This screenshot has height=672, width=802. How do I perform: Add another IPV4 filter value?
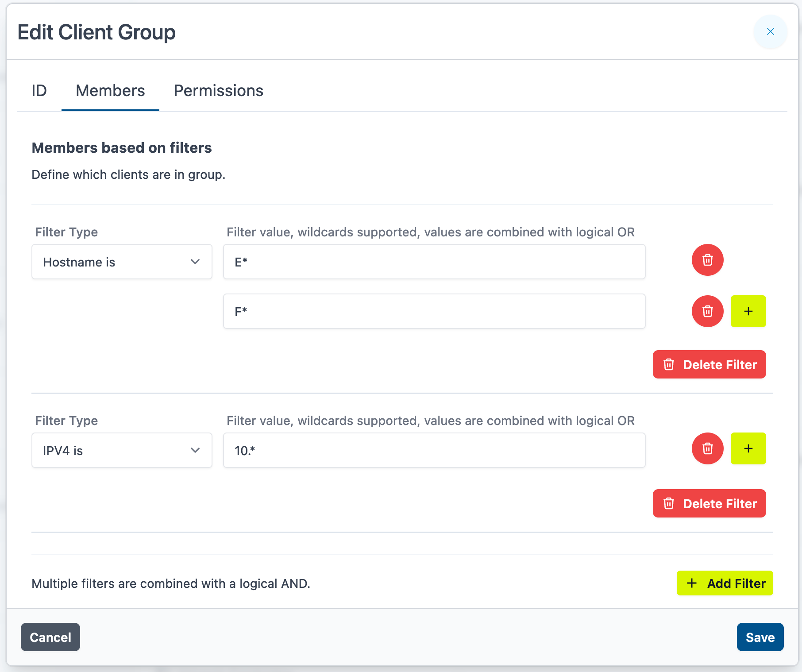[748, 448]
